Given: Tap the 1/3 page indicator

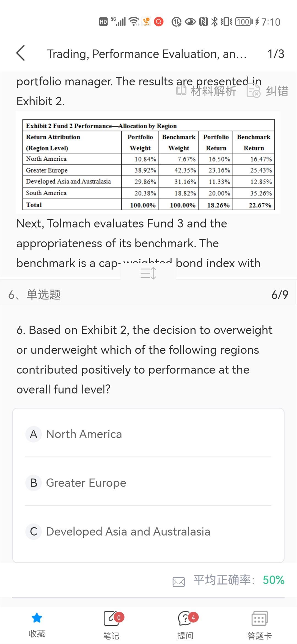Looking at the screenshot, I should [276, 54].
